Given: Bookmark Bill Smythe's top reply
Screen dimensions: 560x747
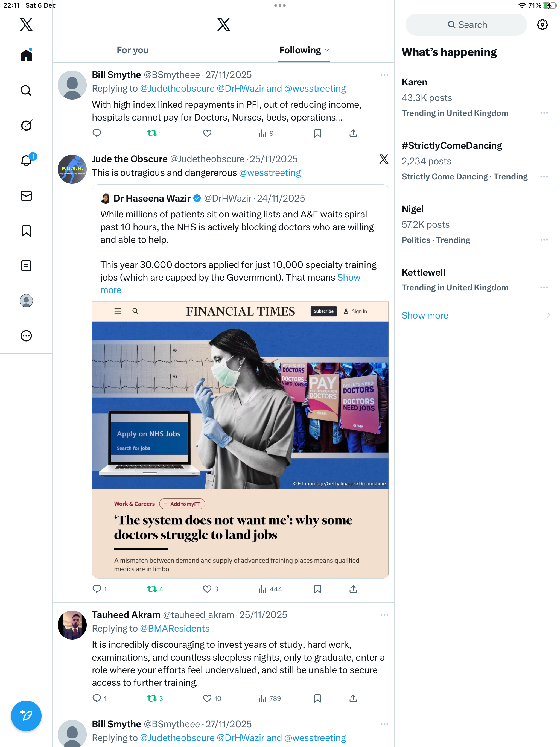Looking at the screenshot, I should (317, 133).
